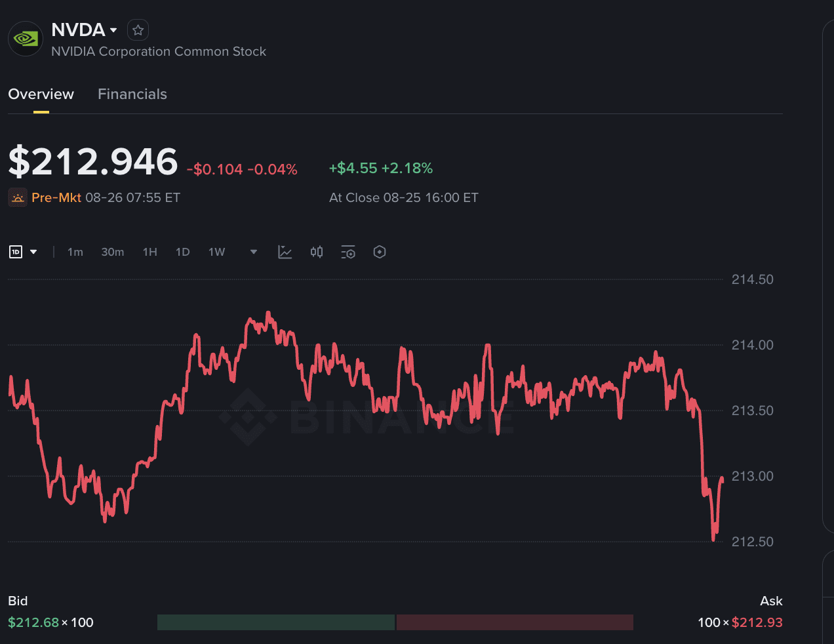The height and width of the screenshot is (644, 834).
Task: Expand more intervals dropdown arrow
Action: [254, 252]
